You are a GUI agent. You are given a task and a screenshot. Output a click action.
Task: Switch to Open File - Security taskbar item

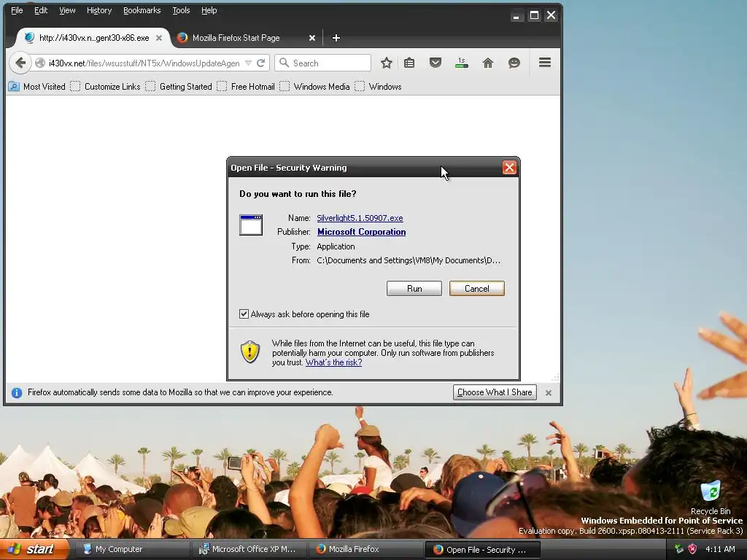coord(483,550)
